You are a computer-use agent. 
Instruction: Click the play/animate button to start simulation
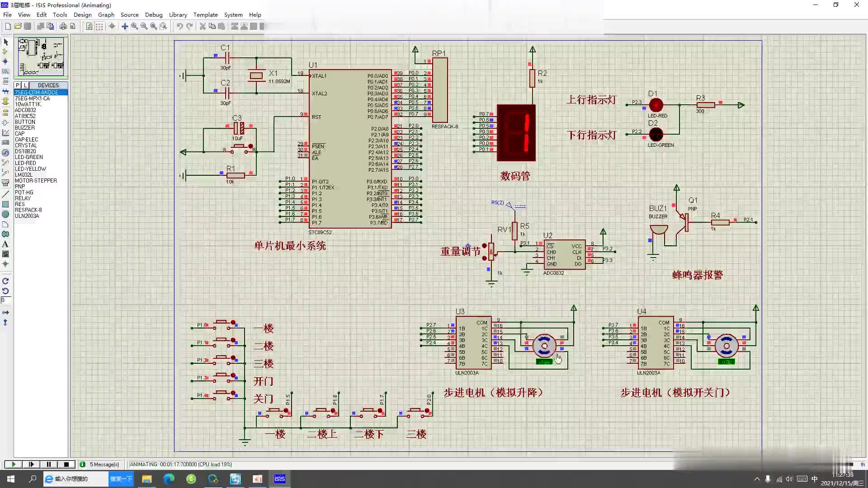pos(13,464)
